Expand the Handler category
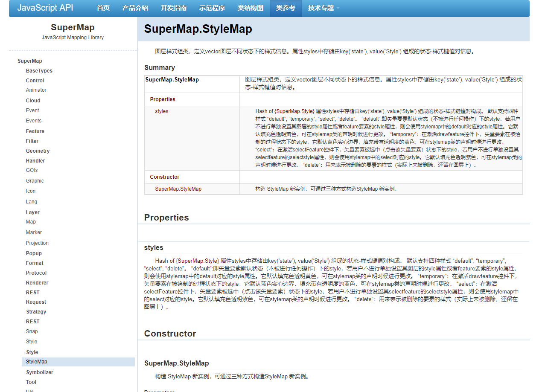This screenshot has height=392, width=545. [x=35, y=161]
